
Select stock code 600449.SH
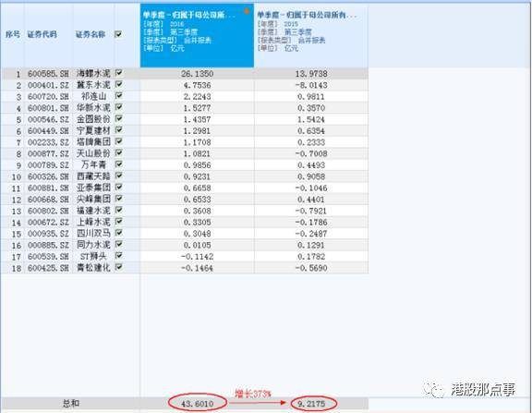[x=48, y=131]
